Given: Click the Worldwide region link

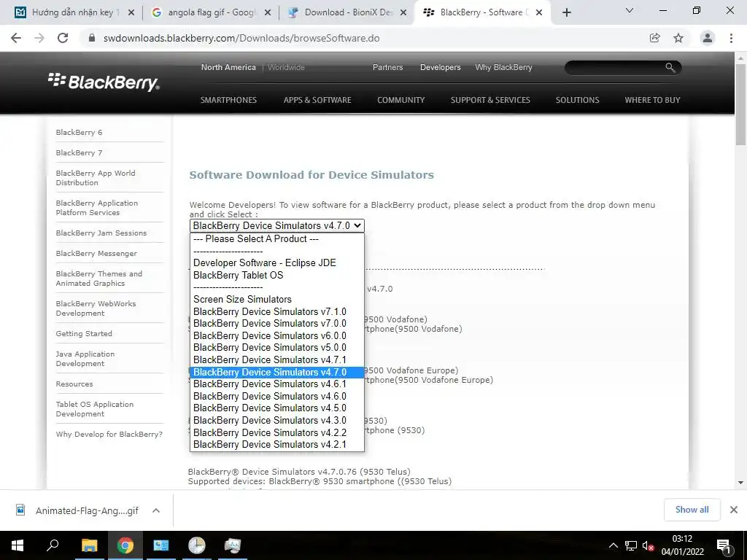Looking at the screenshot, I should (x=286, y=68).
